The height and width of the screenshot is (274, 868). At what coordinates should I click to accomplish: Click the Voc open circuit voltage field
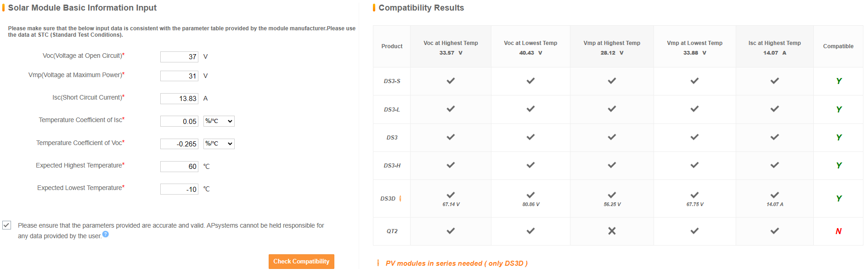pyautogui.click(x=179, y=57)
